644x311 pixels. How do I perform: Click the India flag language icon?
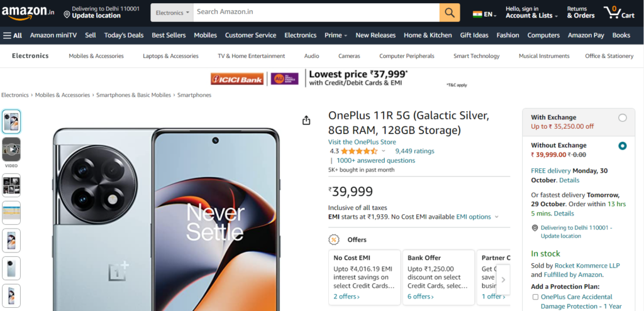(x=478, y=13)
